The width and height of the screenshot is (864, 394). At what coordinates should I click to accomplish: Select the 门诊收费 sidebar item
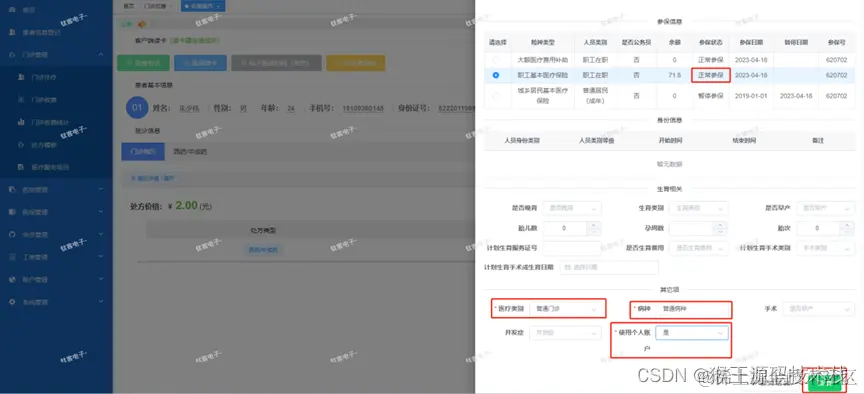tap(56, 100)
